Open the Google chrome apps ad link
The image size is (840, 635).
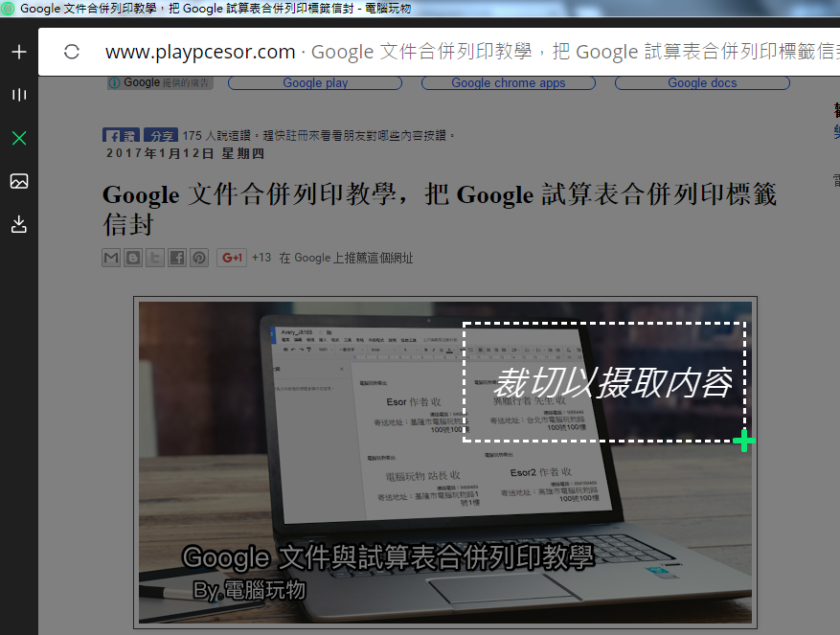509,83
